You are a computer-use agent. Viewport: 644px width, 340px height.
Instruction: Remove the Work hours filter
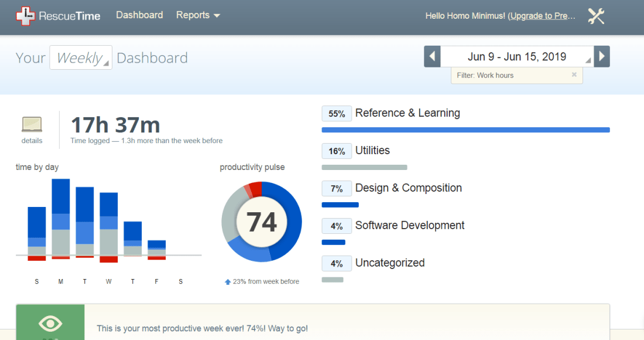(x=574, y=75)
